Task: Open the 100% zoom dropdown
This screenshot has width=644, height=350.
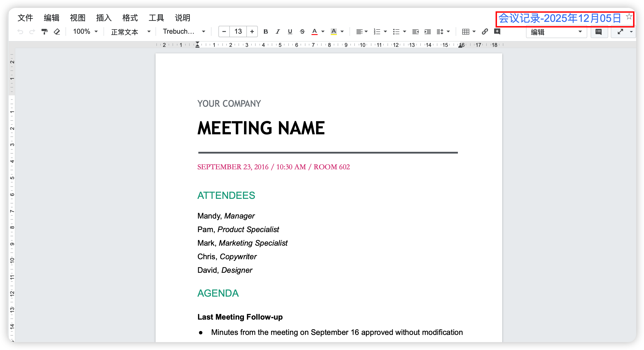Action: (85, 31)
